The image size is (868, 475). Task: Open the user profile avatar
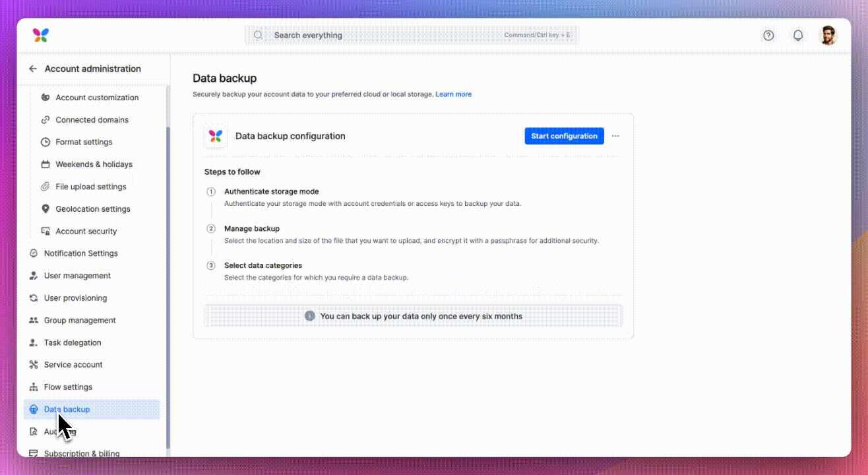pos(828,35)
